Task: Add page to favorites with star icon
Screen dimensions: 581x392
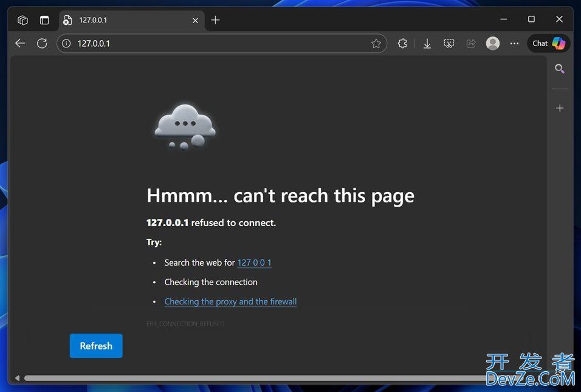Action: pyautogui.click(x=376, y=43)
